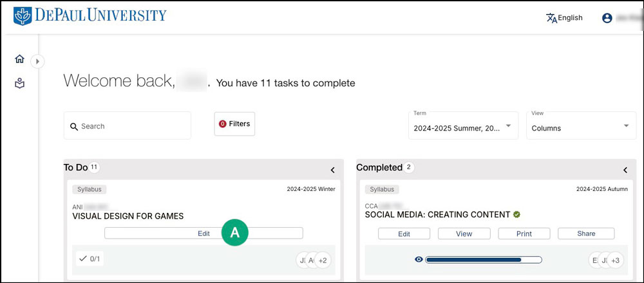
Task: Print the Social Media syllabus
Action: pos(524,233)
